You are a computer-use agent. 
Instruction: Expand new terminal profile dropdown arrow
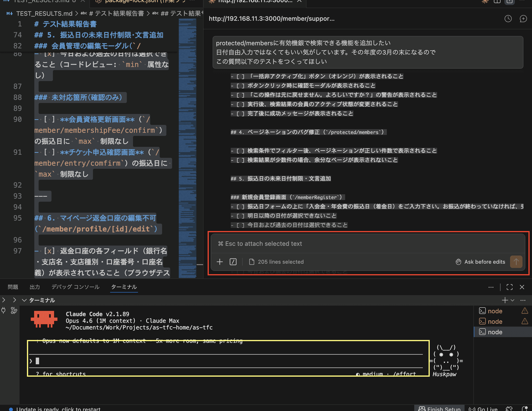[x=512, y=300]
